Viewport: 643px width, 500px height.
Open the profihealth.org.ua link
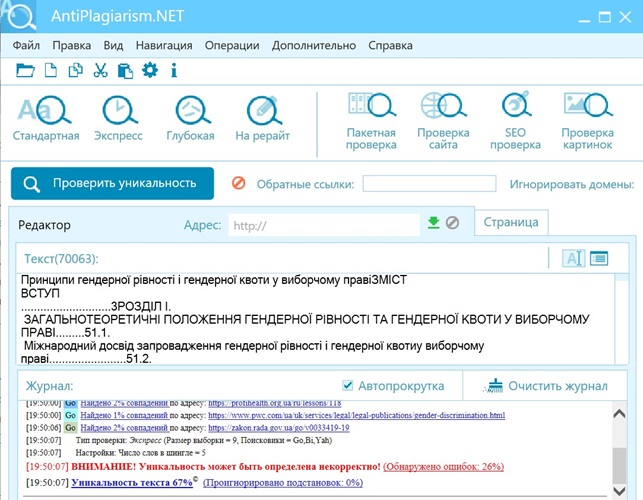(x=275, y=403)
